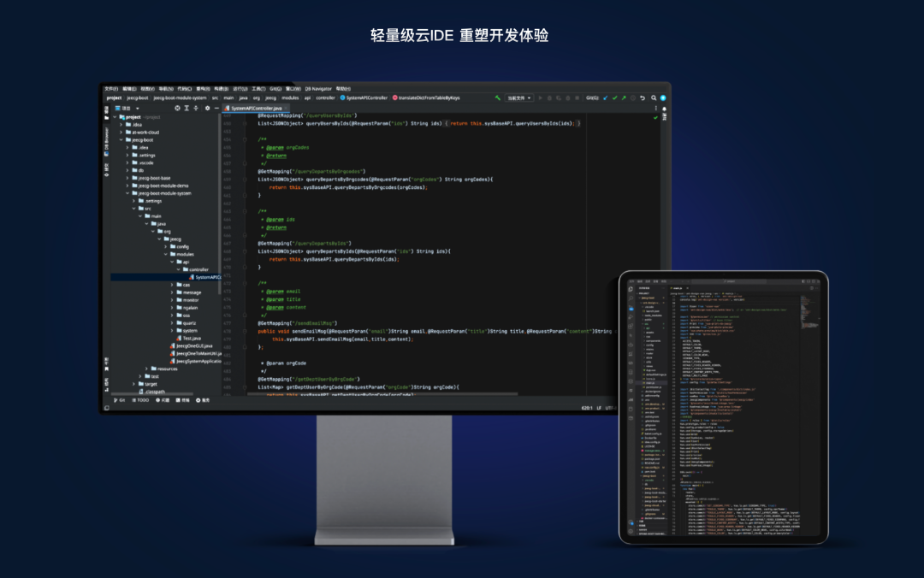924x578 pixels.
Task: Select the .classpath file in tree
Action: tap(154, 392)
